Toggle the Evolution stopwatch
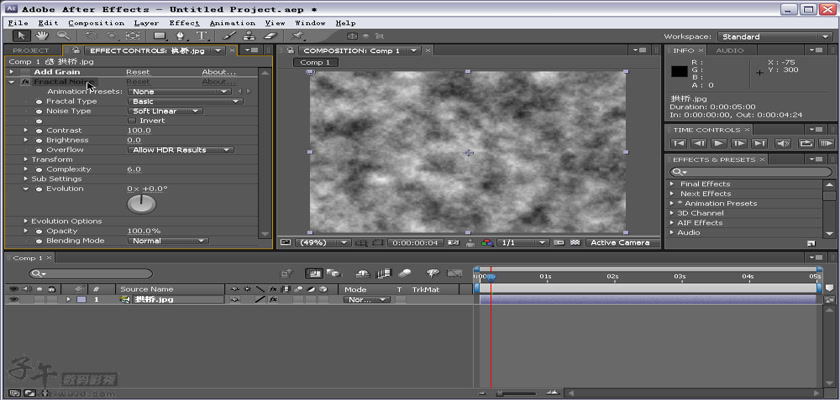840x400 pixels. [x=39, y=189]
